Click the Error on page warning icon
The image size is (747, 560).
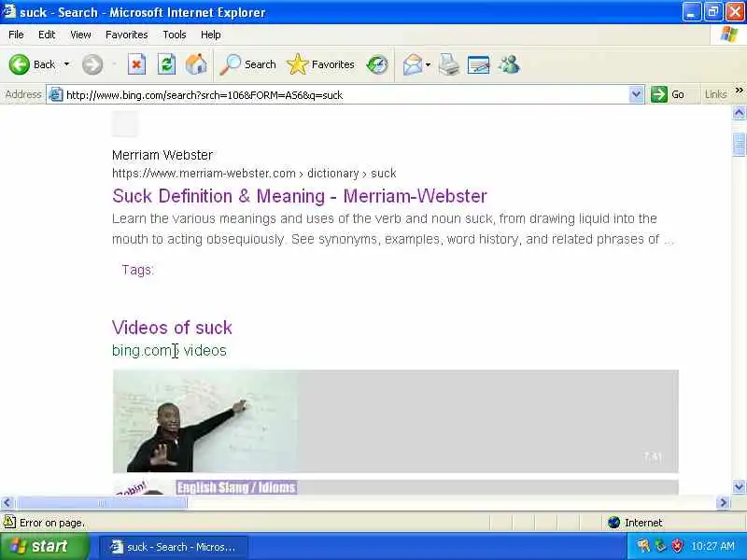(x=9, y=523)
